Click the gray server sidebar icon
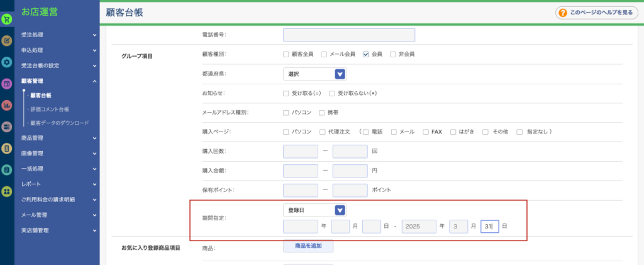Screen dimensions: 644x265 click(7, 127)
